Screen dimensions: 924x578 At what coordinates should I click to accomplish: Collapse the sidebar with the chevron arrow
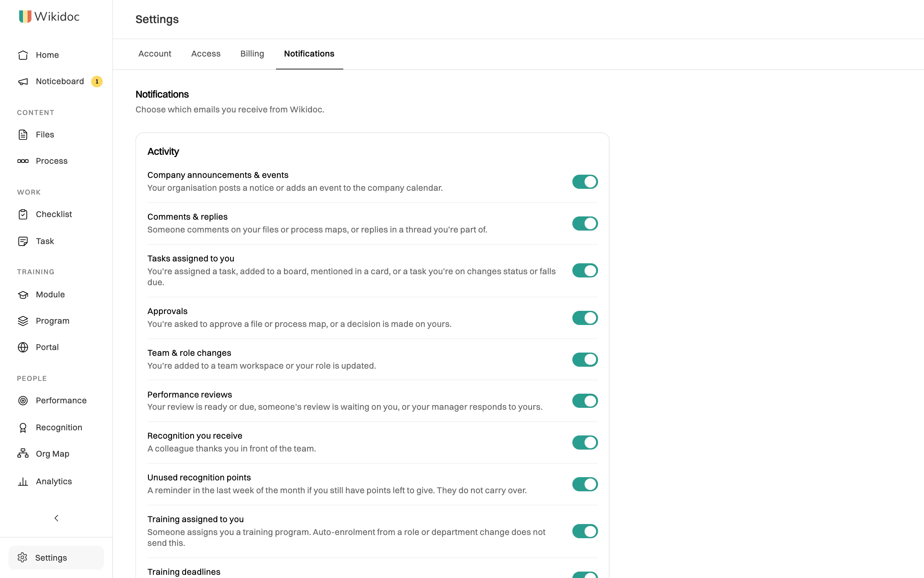tap(56, 518)
